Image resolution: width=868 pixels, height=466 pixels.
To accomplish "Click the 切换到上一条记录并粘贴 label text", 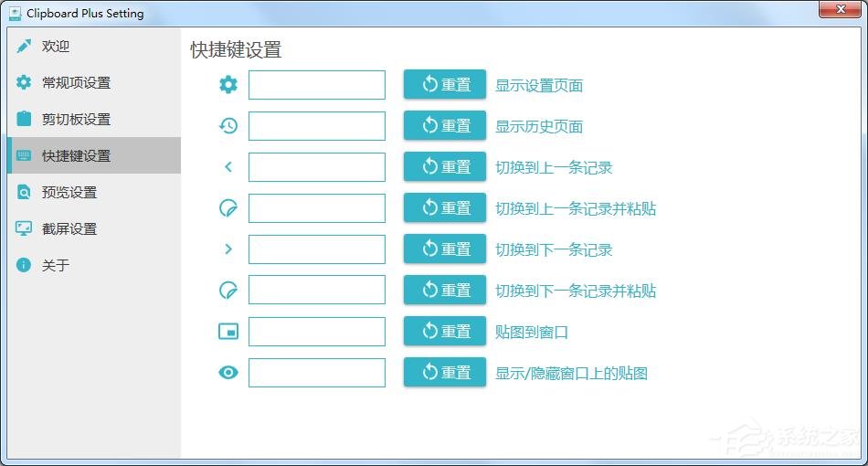I will [576, 208].
